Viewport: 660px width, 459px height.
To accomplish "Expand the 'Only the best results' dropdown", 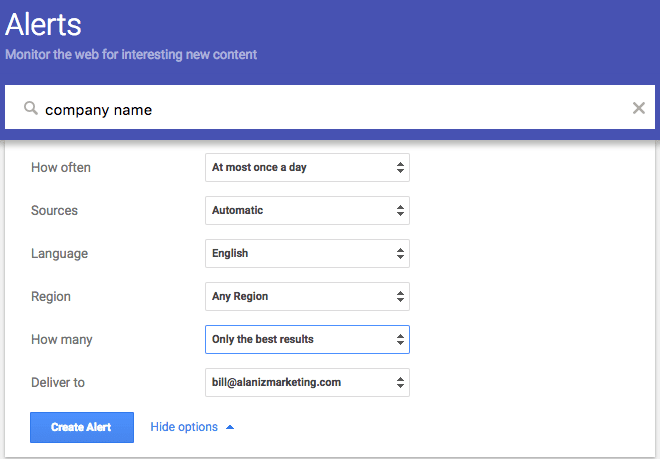I will [307, 340].
